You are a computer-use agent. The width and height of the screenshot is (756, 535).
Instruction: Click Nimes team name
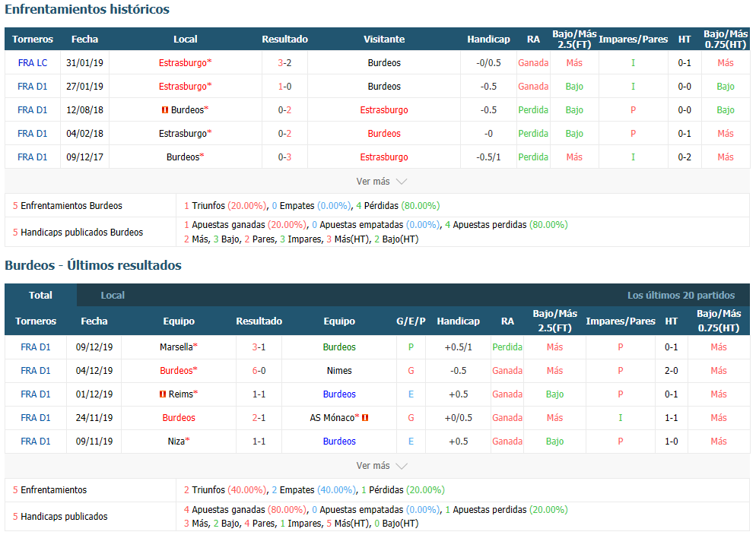[339, 370]
